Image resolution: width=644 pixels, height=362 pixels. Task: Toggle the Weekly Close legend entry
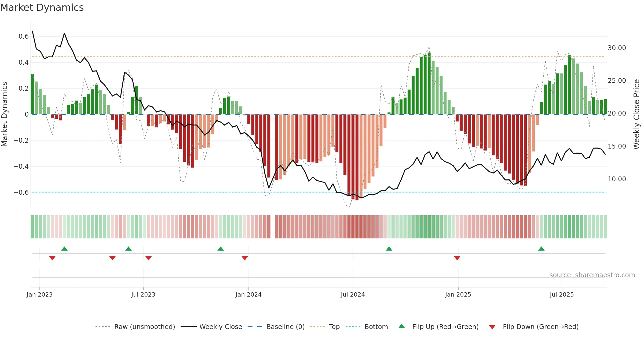[x=211, y=327]
